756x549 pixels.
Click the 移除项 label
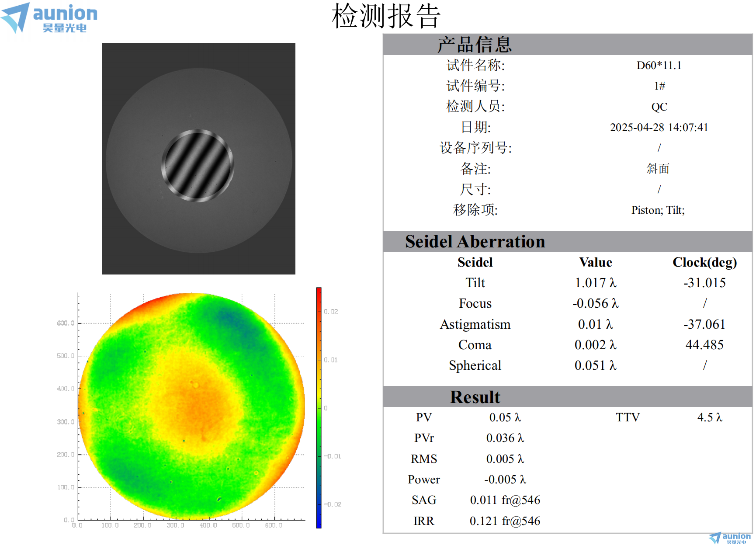(x=475, y=210)
